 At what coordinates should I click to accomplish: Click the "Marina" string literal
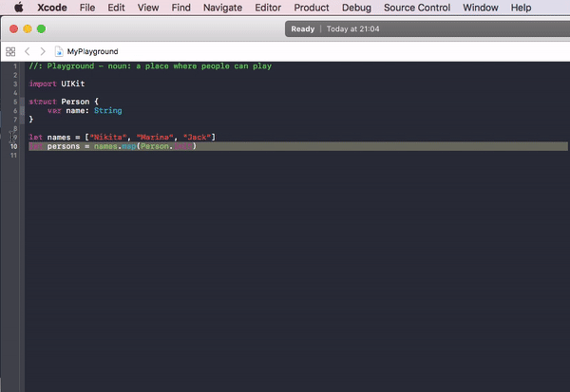155,138
